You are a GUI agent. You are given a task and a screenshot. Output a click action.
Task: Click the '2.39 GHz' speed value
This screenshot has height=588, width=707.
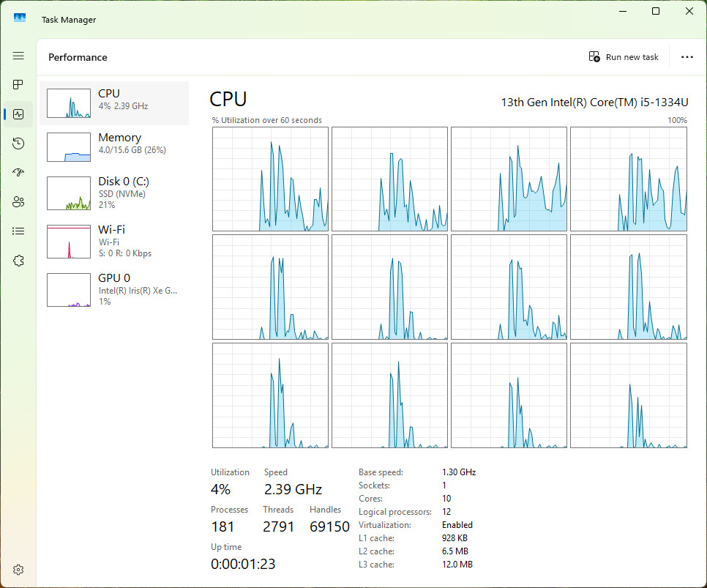point(293,489)
